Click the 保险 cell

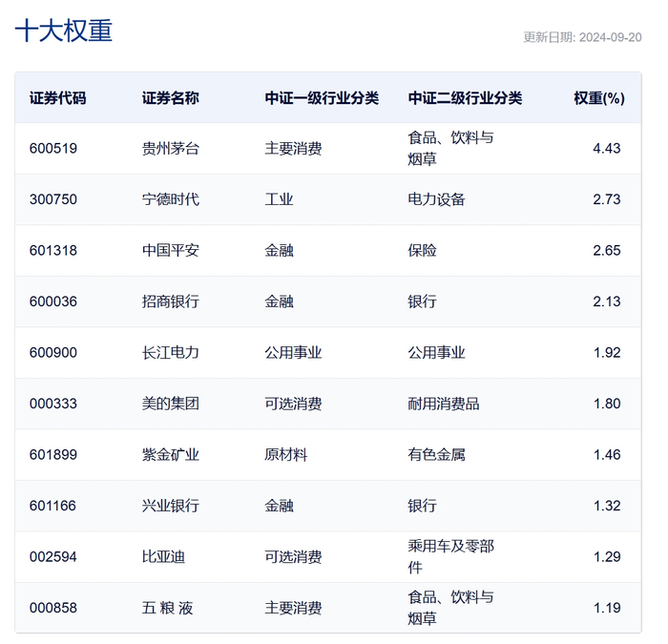tap(422, 250)
